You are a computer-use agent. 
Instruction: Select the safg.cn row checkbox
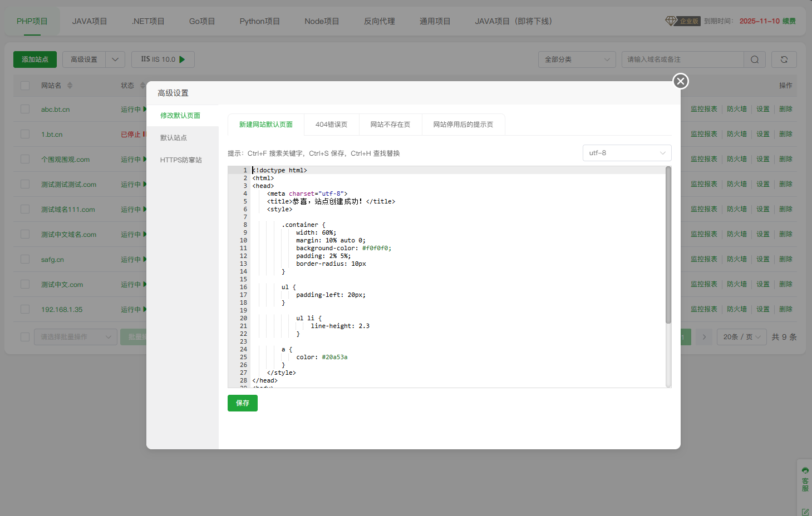25,260
